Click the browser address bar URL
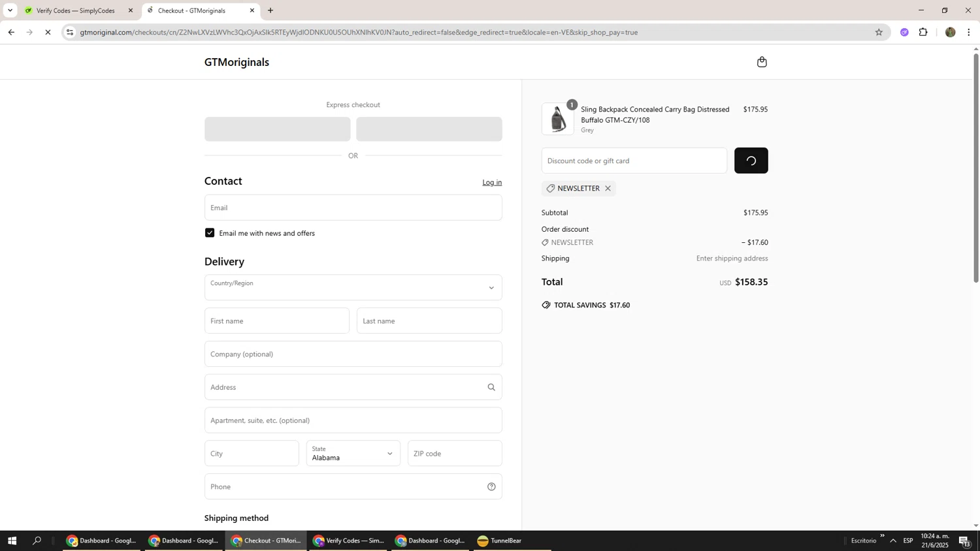The height and width of the screenshot is (551, 980). pyautogui.click(x=359, y=32)
